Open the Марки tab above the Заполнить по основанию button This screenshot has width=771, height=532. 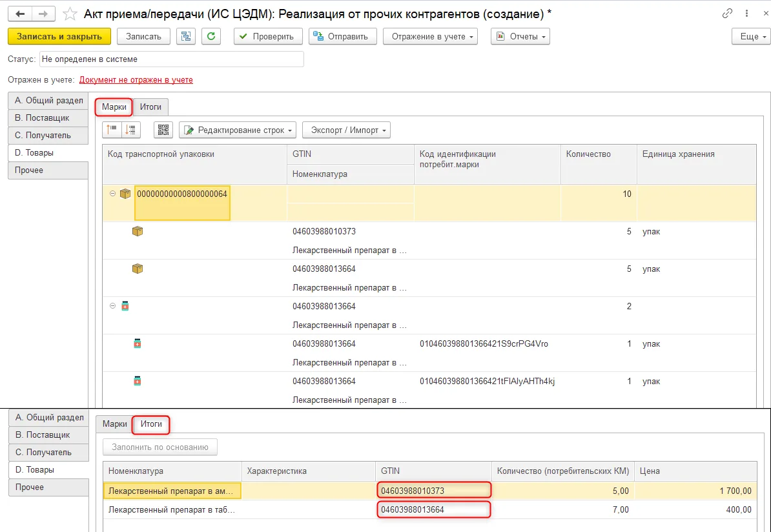[x=114, y=424]
